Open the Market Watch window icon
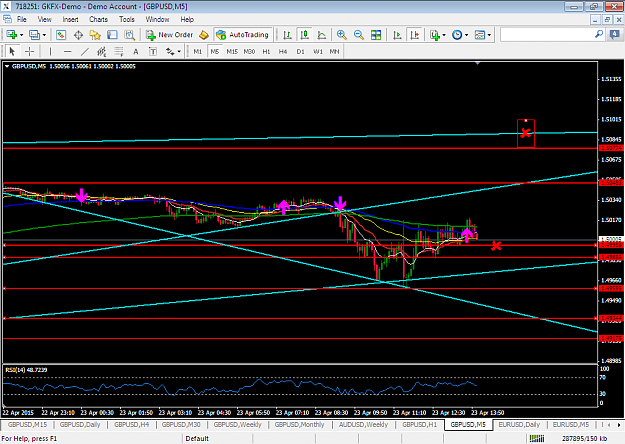625x444 pixels. coord(61,35)
